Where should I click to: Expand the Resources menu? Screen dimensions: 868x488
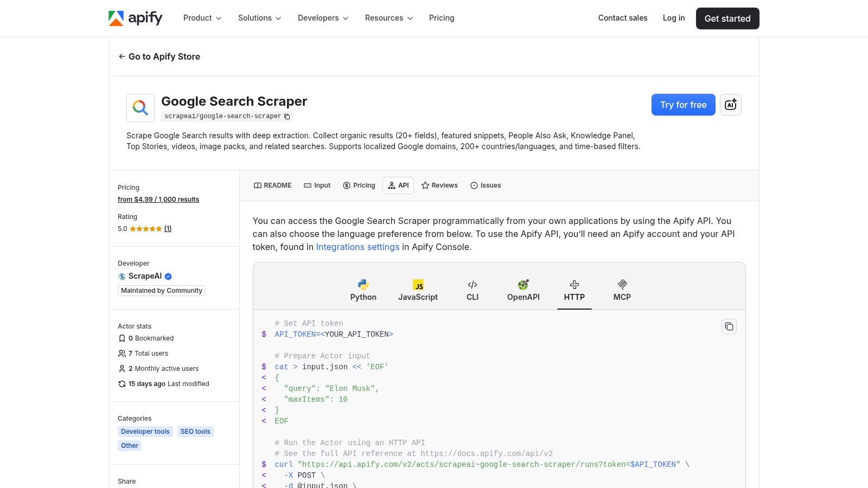point(389,18)
